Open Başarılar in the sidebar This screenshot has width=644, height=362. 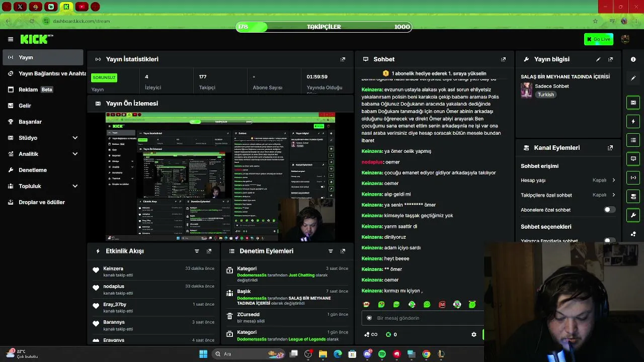coord(43,122)
